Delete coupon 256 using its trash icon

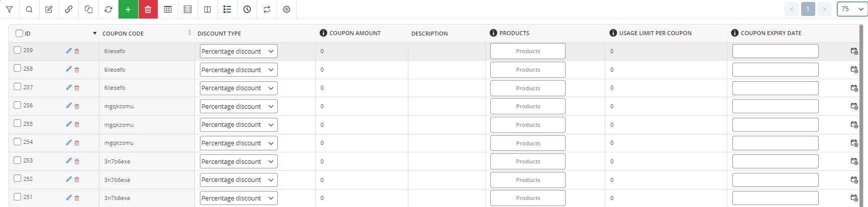[77, 106]
